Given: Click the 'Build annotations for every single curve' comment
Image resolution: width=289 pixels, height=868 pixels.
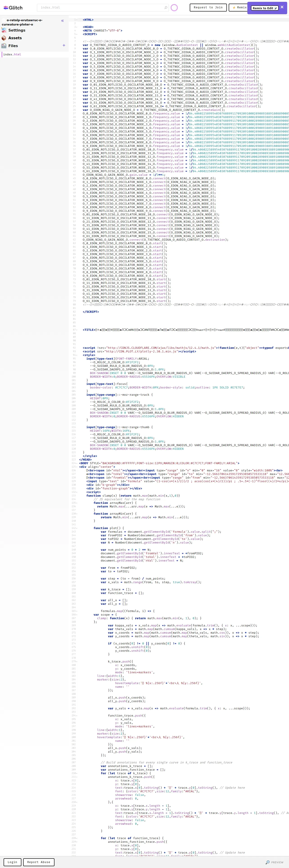Looking at the screenshot, I should coord(167,763).
